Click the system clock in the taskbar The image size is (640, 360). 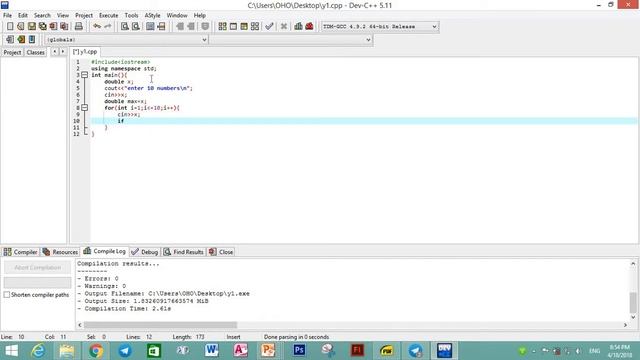(x=620, y=351)
